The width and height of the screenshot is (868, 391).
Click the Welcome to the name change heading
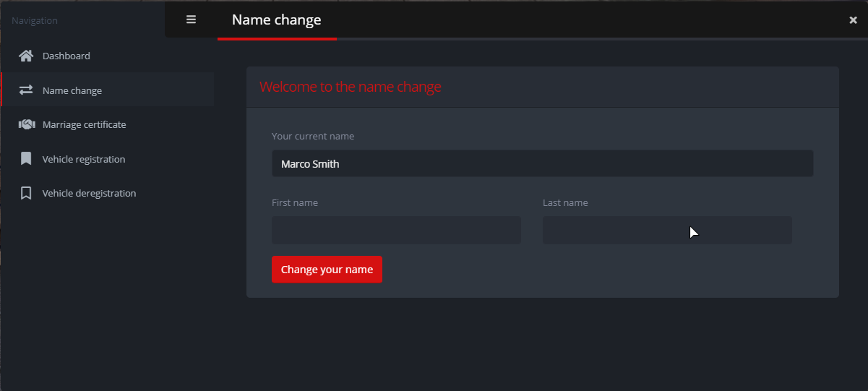pyautogui.click(x=351, y=87)
